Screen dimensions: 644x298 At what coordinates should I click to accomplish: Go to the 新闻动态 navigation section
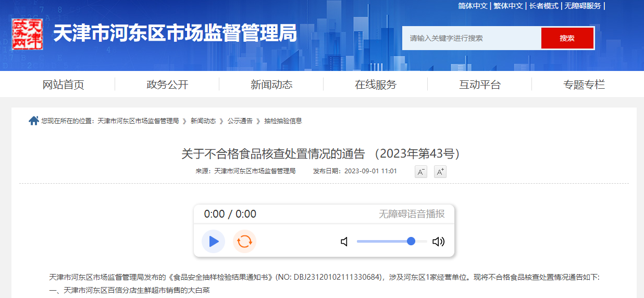(x=271, y=85)
